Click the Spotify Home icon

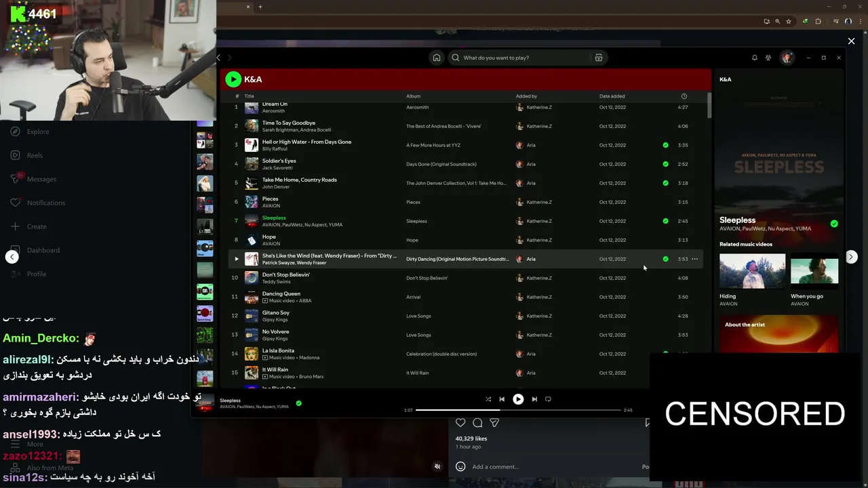click(437, 58)
